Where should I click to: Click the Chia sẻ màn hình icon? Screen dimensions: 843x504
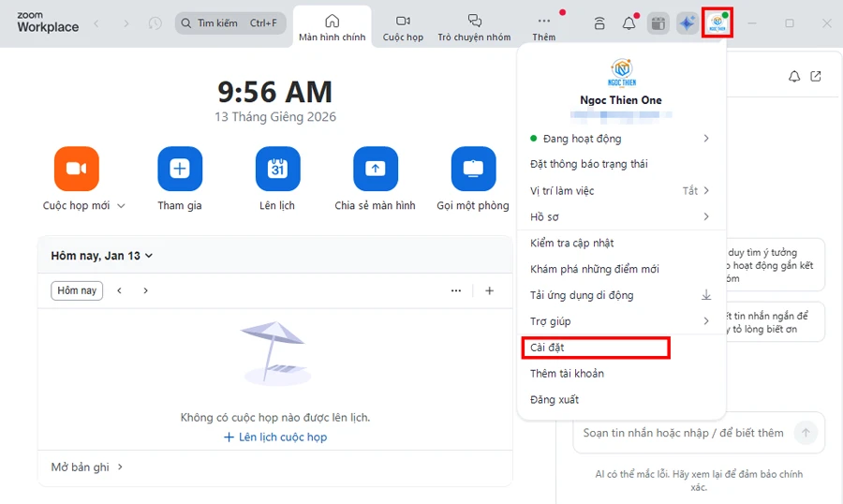(376, 169)
